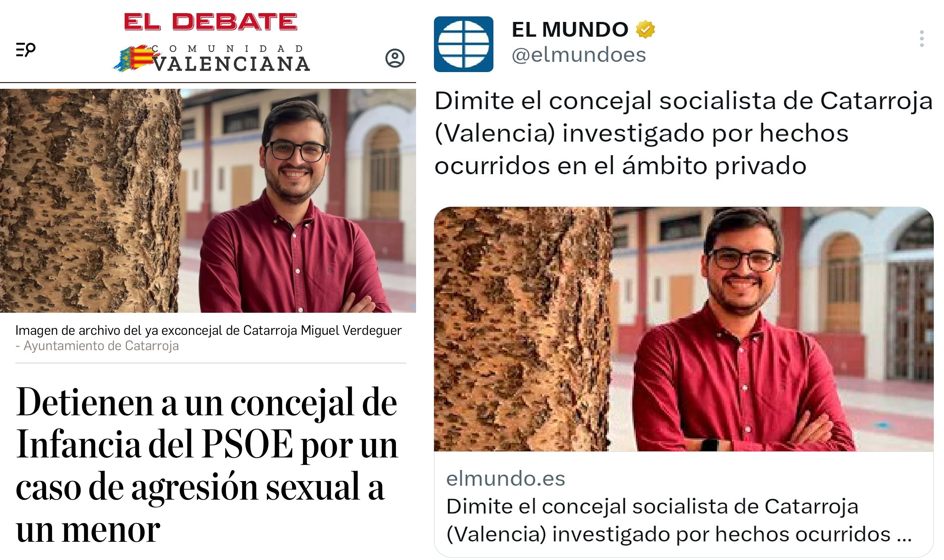Screen dimensions: 944x560
Task: Open the user account profile icon
Action: coord(395,58)
